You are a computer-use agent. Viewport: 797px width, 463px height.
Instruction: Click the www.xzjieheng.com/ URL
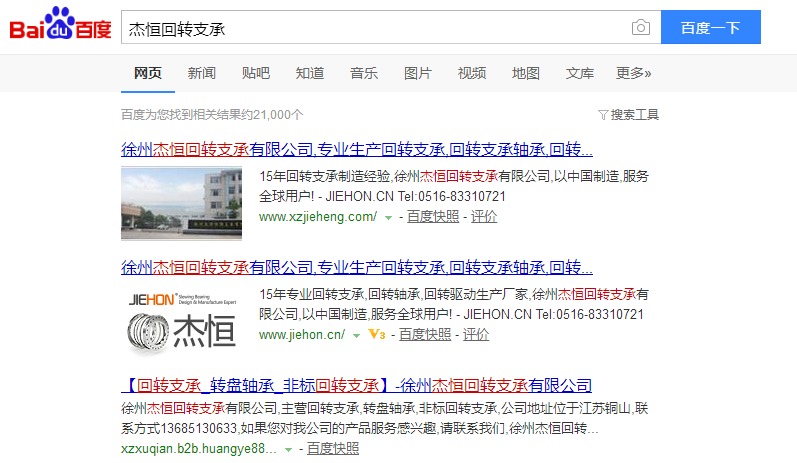pyautogui.click(x=318, y=217)
